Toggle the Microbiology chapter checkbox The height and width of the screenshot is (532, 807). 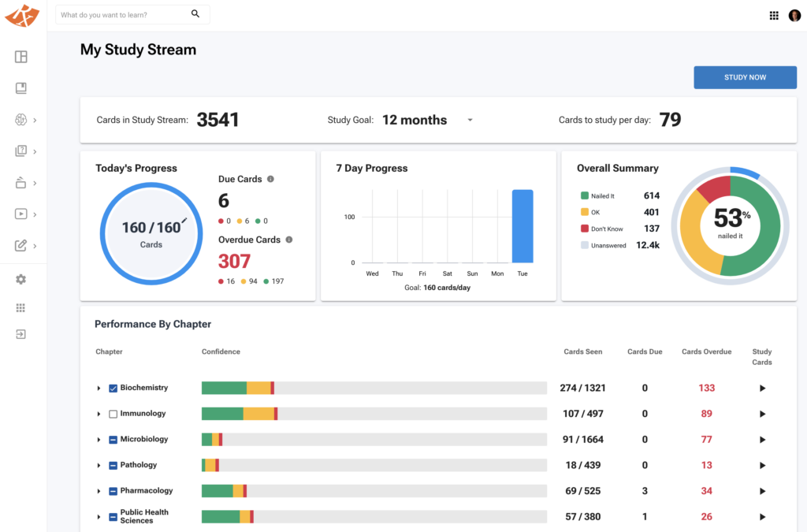113,440
